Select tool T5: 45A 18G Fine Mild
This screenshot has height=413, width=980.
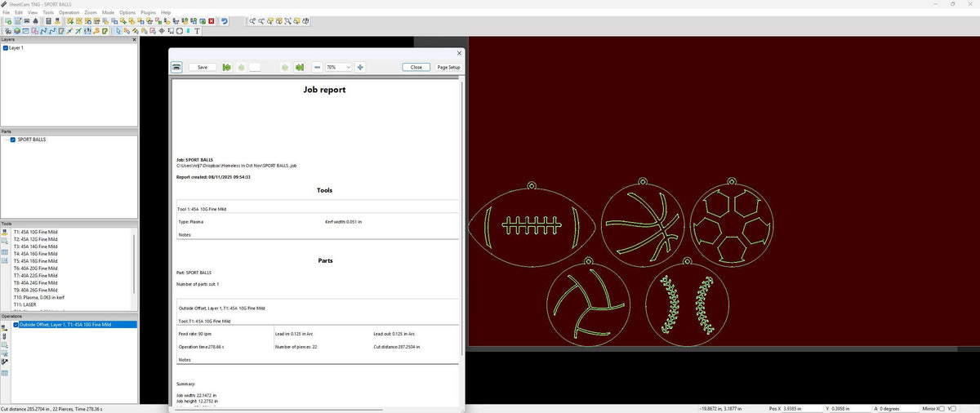35,260
